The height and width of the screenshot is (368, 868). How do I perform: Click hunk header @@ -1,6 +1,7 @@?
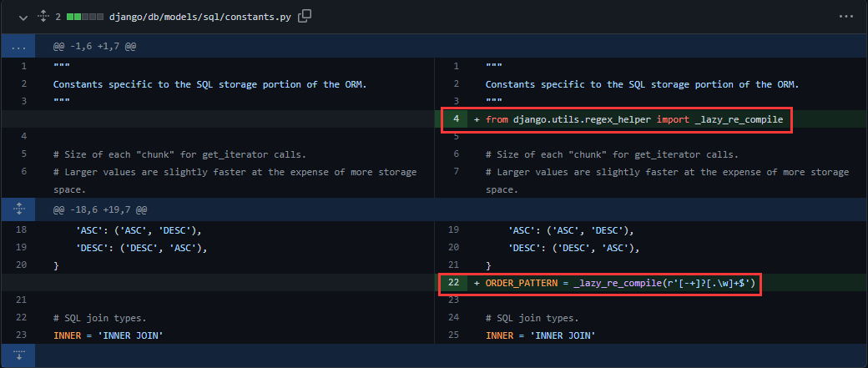(x=94, y=47)
